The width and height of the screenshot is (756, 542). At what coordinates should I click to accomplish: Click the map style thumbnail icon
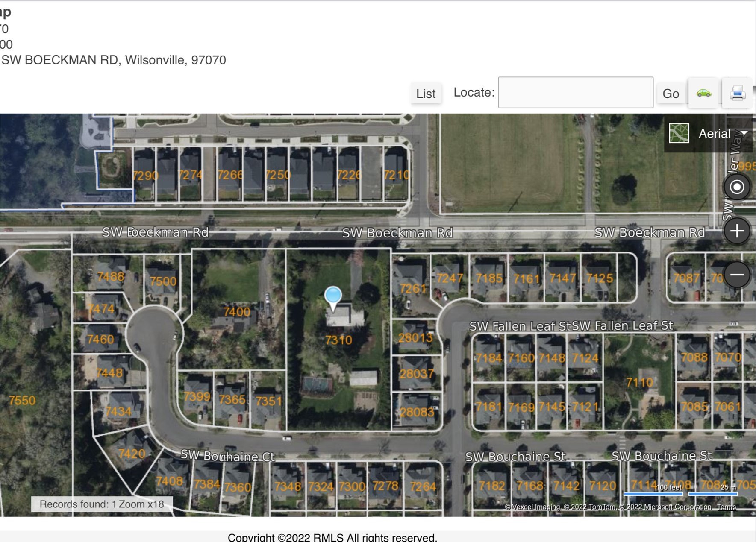[x=679, y=134]
